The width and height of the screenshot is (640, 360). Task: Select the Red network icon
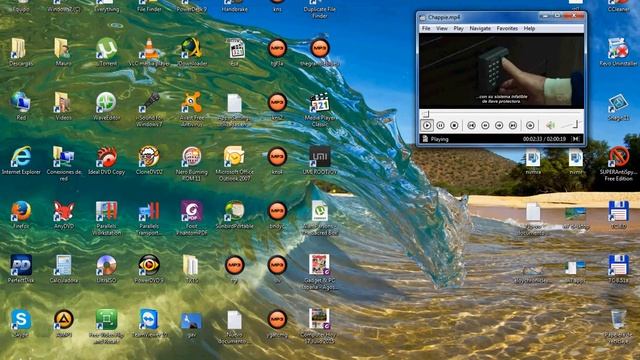point(20,106)
